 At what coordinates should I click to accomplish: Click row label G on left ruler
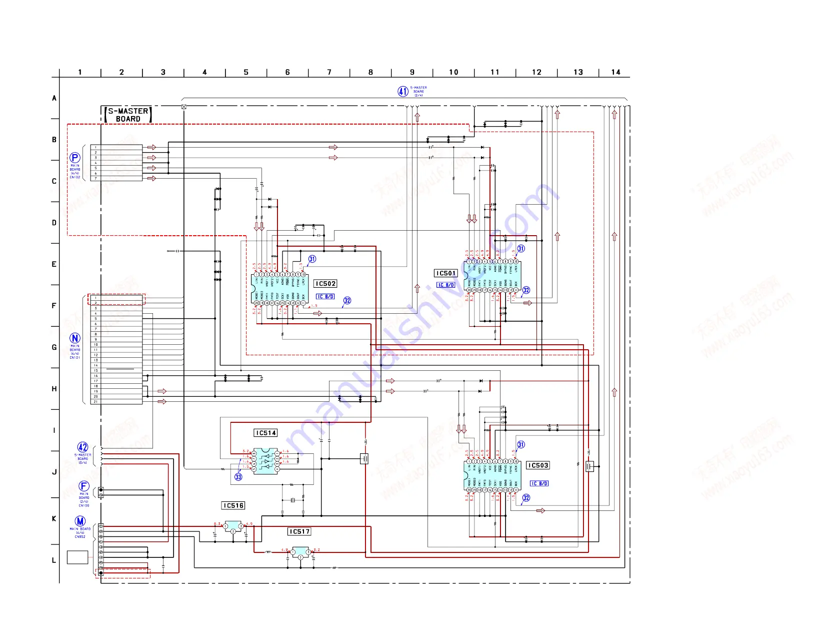pyautogui.click(x=54, y=347)
